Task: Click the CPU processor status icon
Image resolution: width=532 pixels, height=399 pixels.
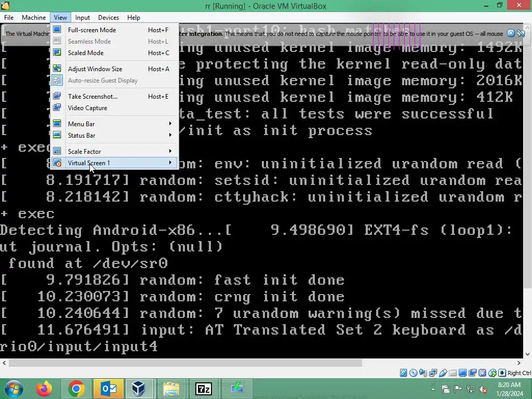Action: point(482,373)
